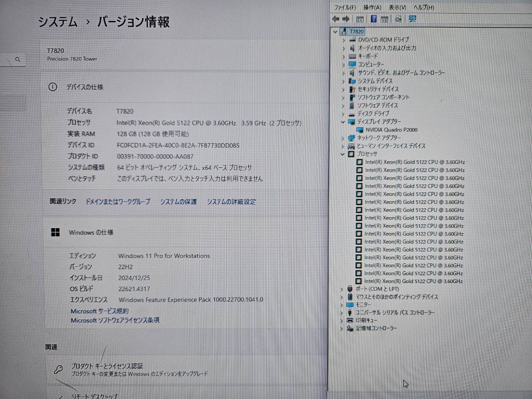Click the セキュリティ デバイス icon
The image size is (532, 399).
click(352, 89)
